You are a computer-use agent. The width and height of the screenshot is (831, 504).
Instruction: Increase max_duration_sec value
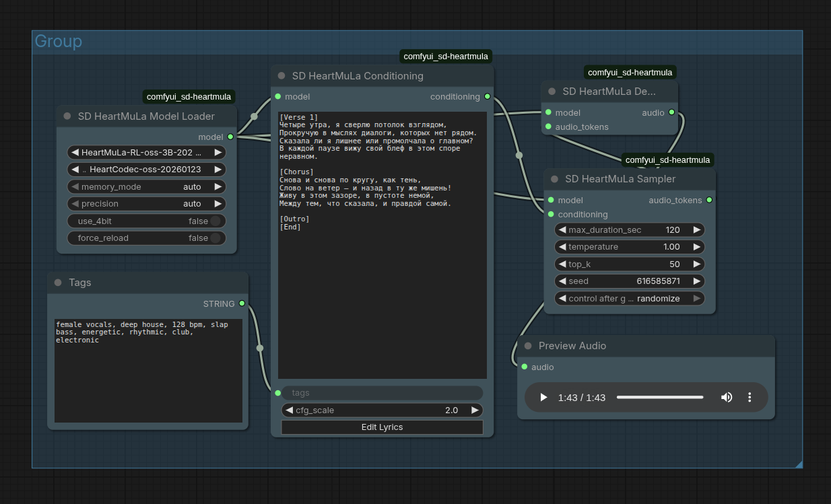click(x=697, y=229)
